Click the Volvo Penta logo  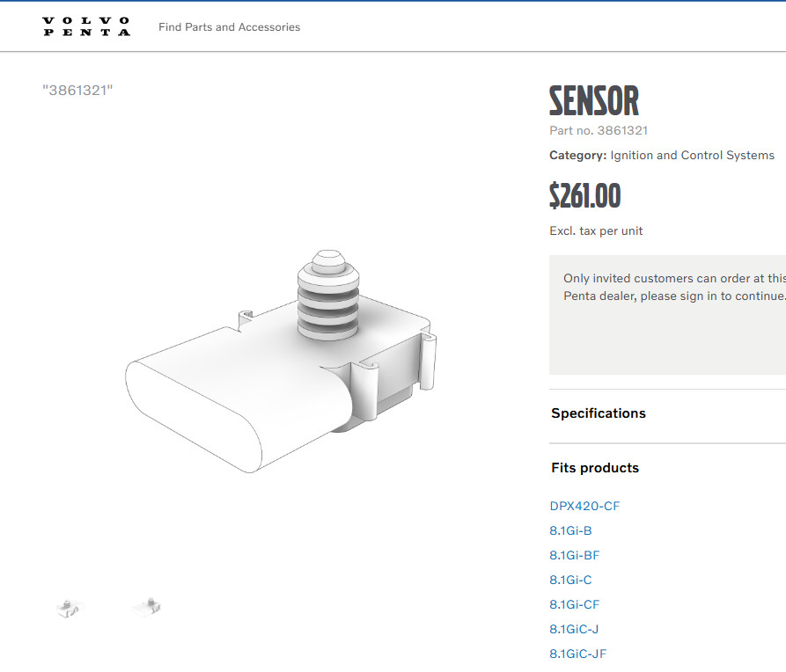(86, 26)
